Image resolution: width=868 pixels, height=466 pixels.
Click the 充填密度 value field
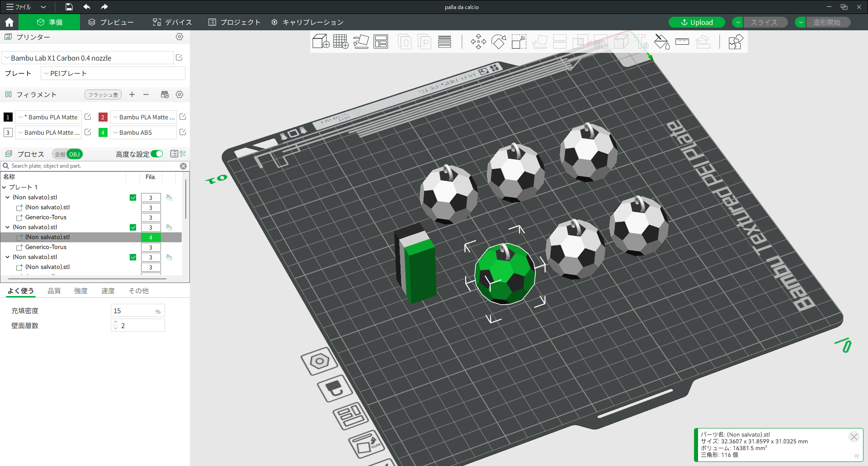pyautogui.click(x=138, y=311)
